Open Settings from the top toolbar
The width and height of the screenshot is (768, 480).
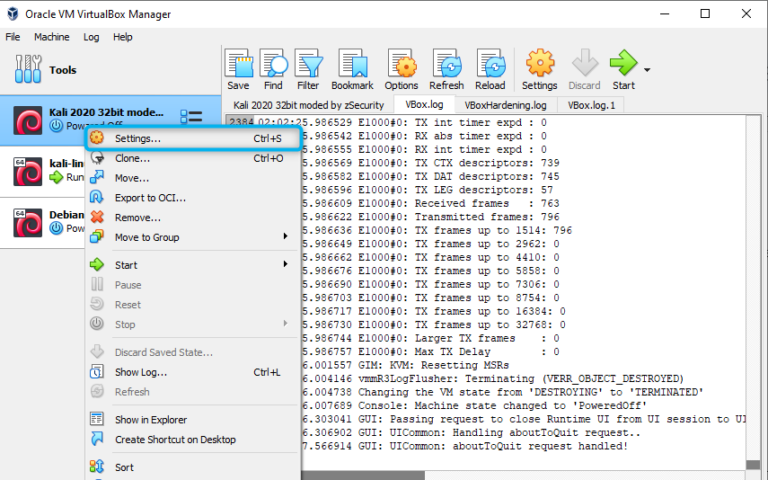[539, 69]
